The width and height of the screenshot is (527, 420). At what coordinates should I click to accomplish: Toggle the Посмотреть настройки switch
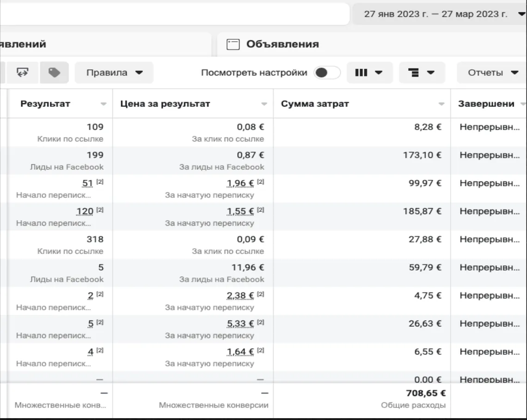[327, 72]
